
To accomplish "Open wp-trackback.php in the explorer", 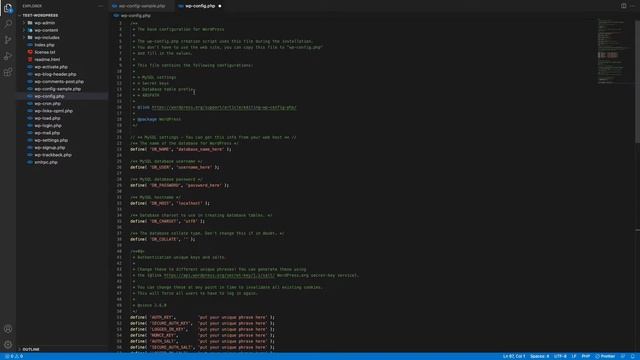I will coord(53,155).
